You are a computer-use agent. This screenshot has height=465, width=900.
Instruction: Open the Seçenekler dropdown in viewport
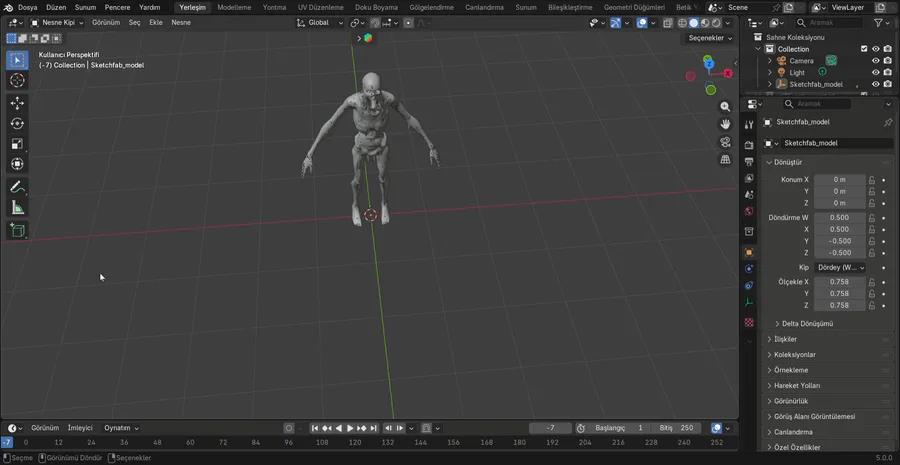click(x=710, y=38)
